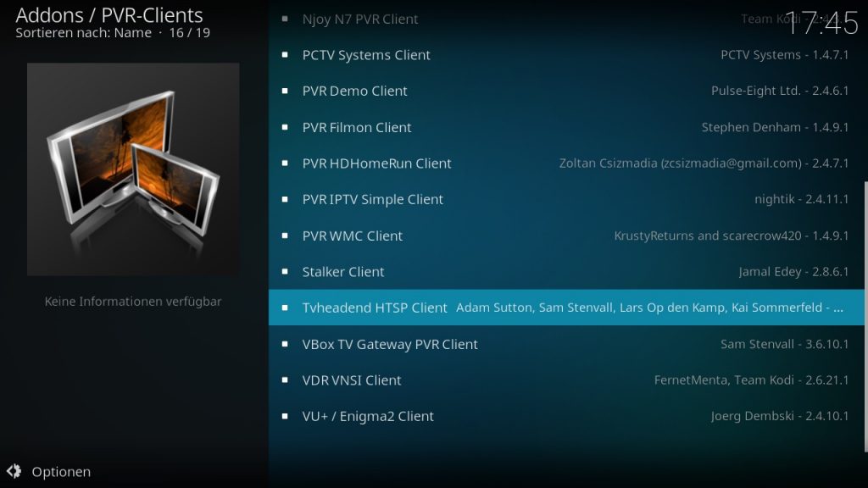Click the bullet marker next to PCTV Systems Client
This screenshot has width=868, height=488.
pyautogui.click(x=285, y=55)
